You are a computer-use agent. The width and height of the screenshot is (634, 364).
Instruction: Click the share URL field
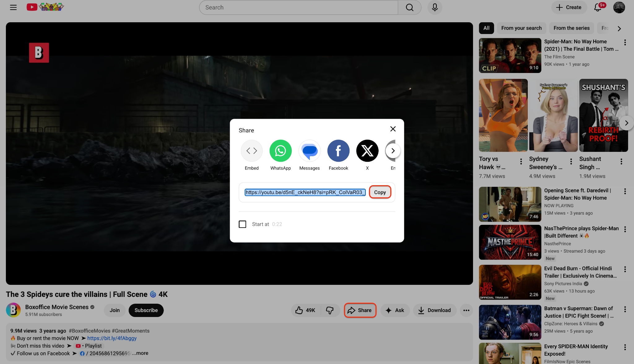305,192
